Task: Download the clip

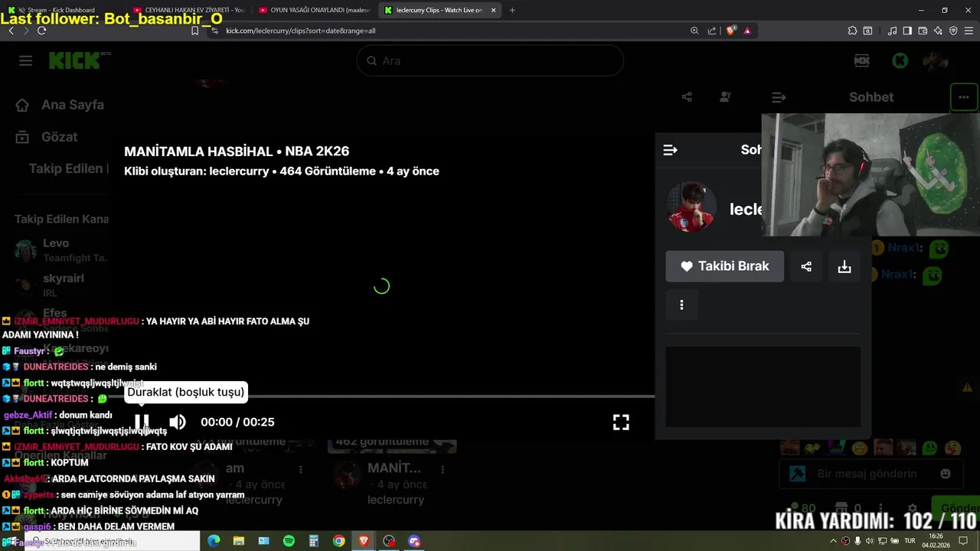Action: coord(844,266)
